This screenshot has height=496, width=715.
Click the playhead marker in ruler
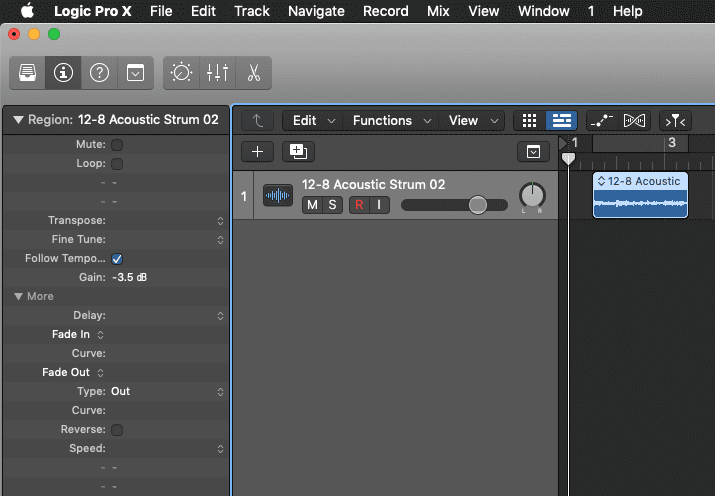[x=568, y=159]
